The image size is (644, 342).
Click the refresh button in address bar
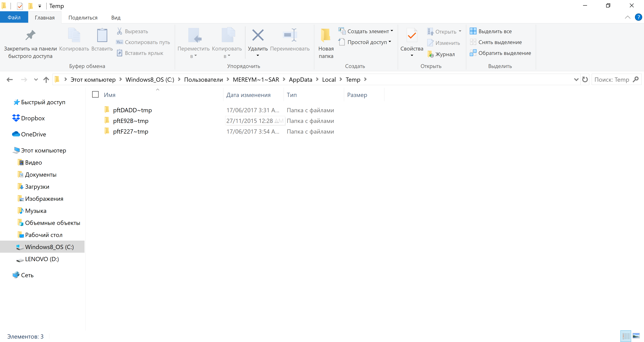click(585, 79)
